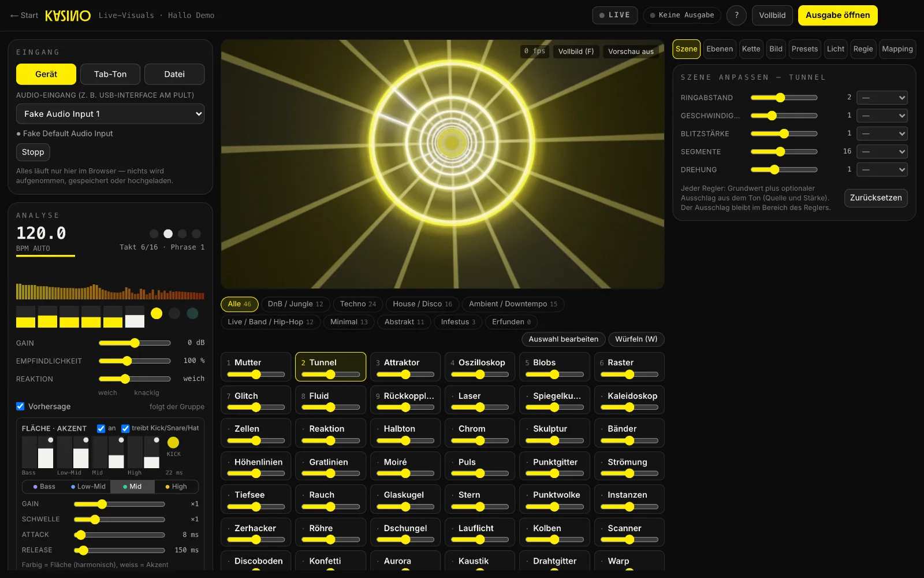Click Auswahl bearbeiten button

(563, 339)
